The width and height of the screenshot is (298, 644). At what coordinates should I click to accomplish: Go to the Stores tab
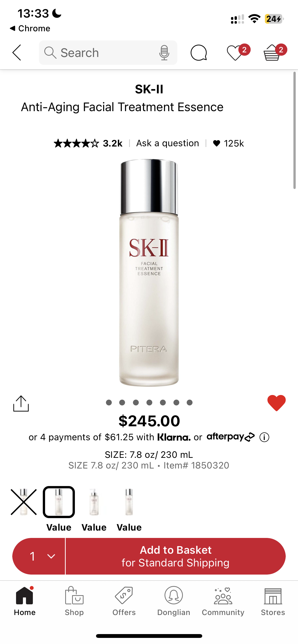(273, 601)
